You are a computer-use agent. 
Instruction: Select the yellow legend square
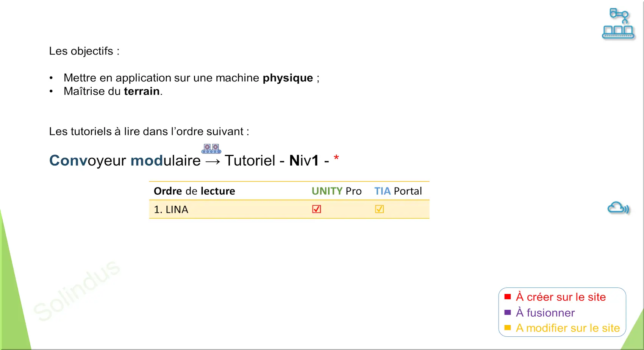coord(508,328)
